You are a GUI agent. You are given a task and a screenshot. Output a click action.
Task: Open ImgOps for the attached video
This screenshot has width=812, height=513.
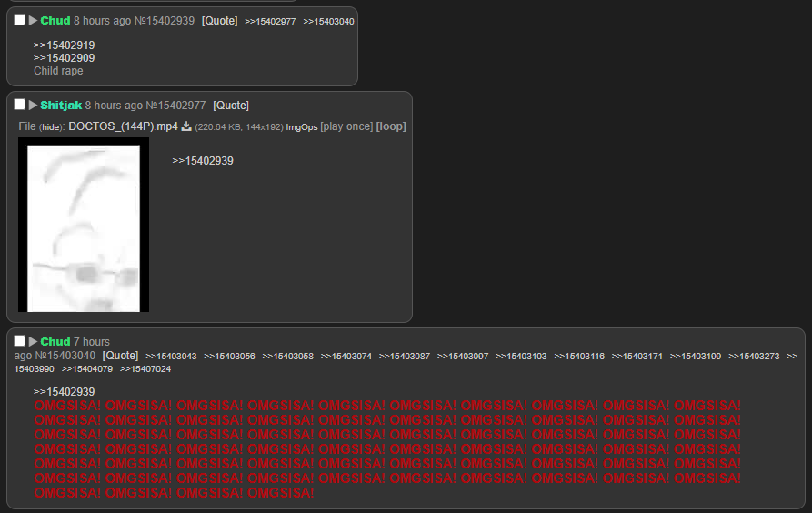coord(302,127)
